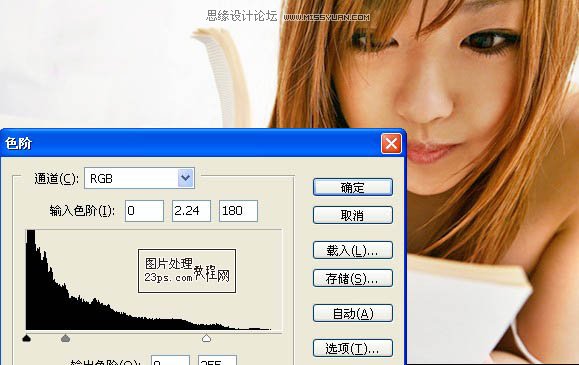Click the highlight input field showing 180

(x=238, y=211)
